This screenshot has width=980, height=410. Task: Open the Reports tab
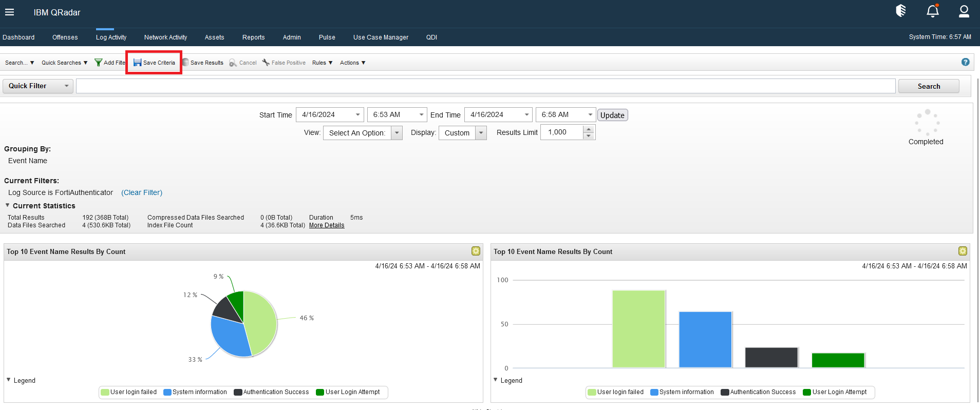[254, 37]
